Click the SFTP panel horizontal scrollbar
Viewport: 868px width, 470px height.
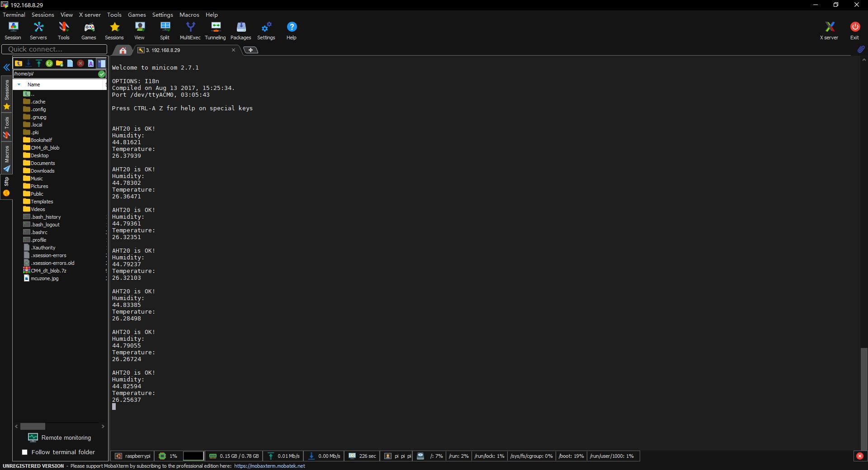click(x=33, y=426)
